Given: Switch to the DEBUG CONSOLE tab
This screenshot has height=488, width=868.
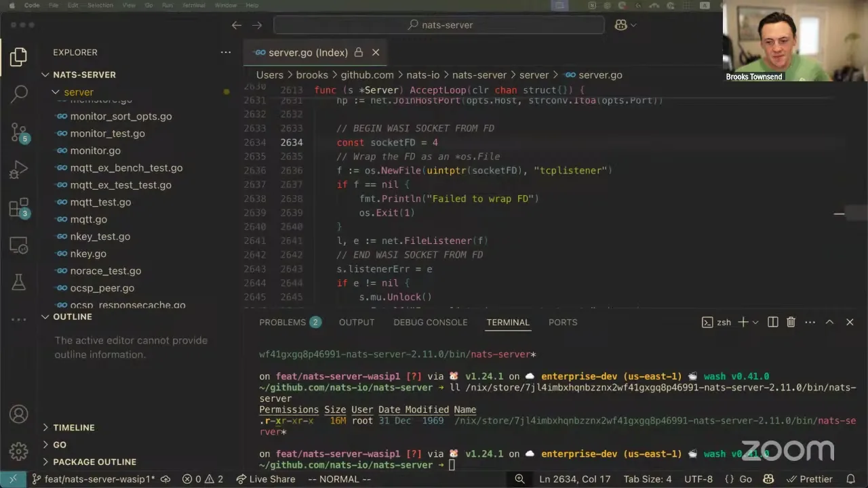Looking at the screenshot, I should tap(431, 322).
